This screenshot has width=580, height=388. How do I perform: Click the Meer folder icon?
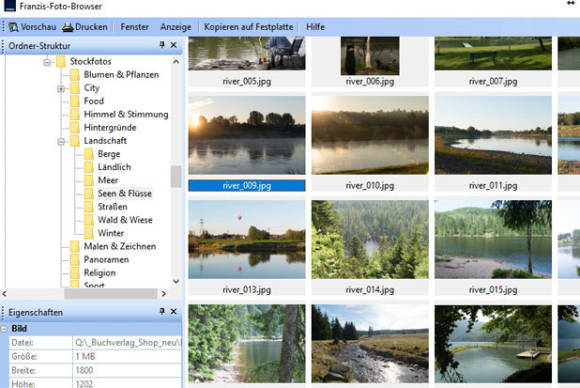point(89,180)
